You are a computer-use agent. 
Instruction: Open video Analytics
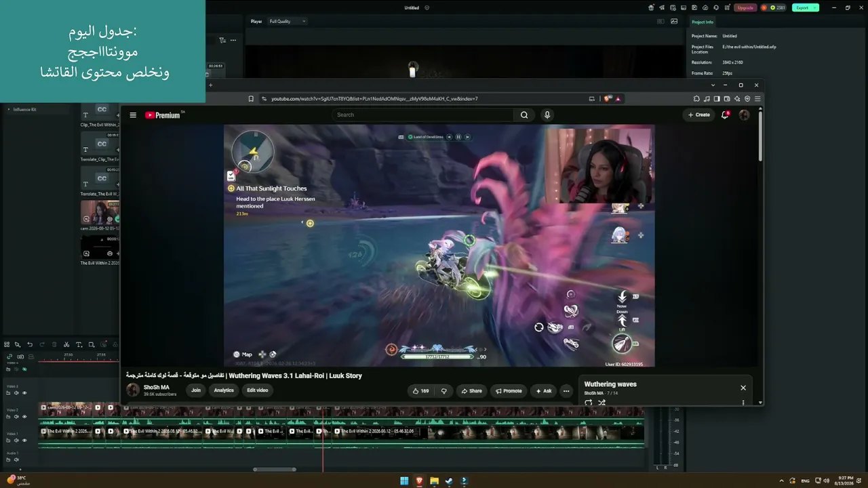click(x=224, y=390)
